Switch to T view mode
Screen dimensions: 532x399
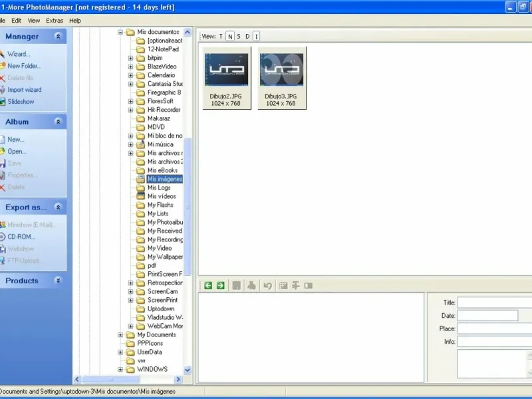click(221, 37)
